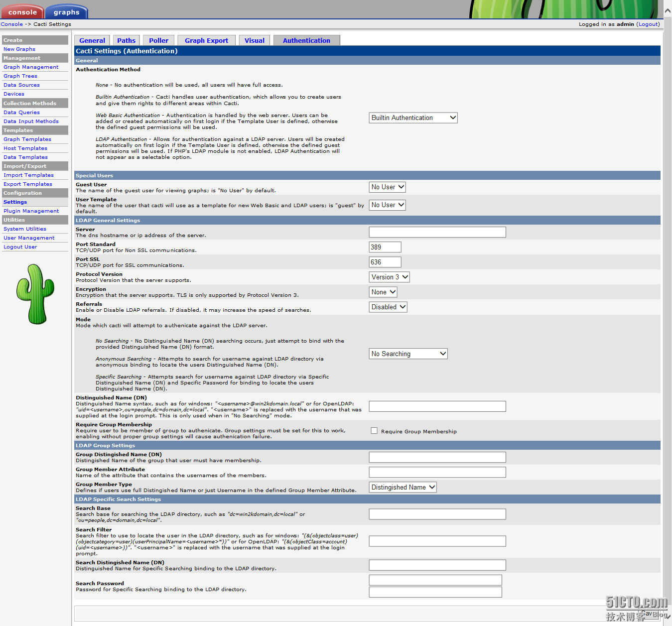Open Graph Management in sidebar

click(x=31, y=67)
